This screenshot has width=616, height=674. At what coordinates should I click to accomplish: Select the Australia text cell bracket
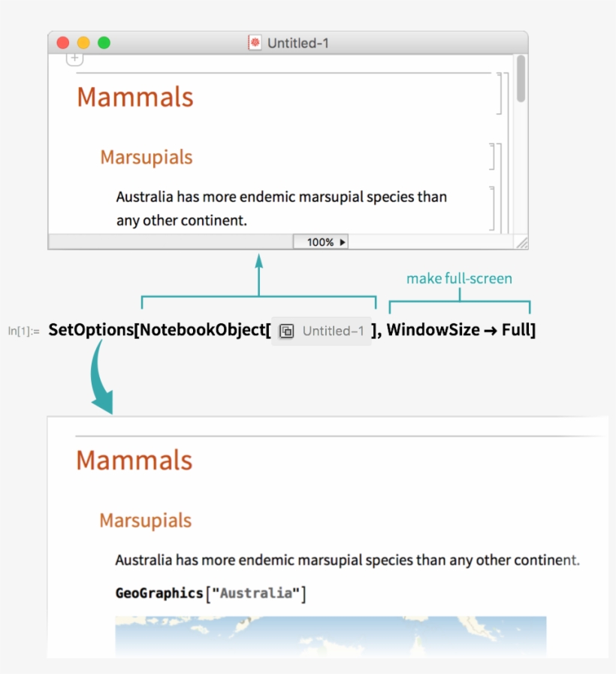pyautogui.click(x=492, y=207)
